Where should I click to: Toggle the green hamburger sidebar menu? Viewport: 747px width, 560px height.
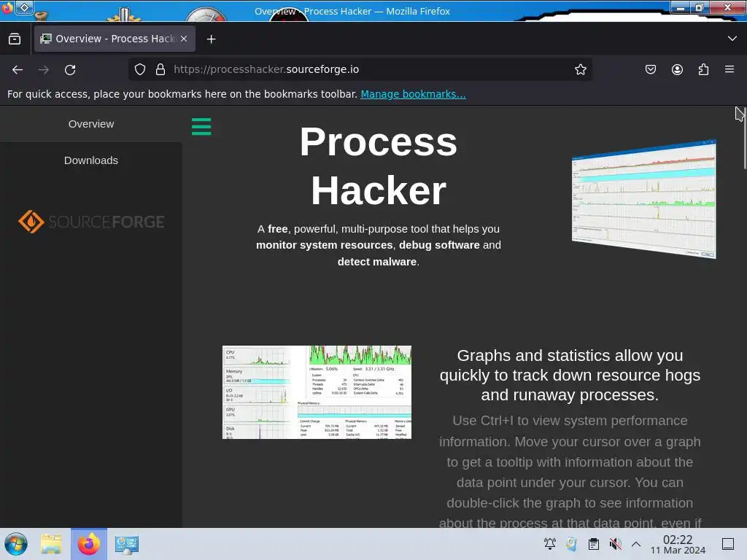point(201,127)
